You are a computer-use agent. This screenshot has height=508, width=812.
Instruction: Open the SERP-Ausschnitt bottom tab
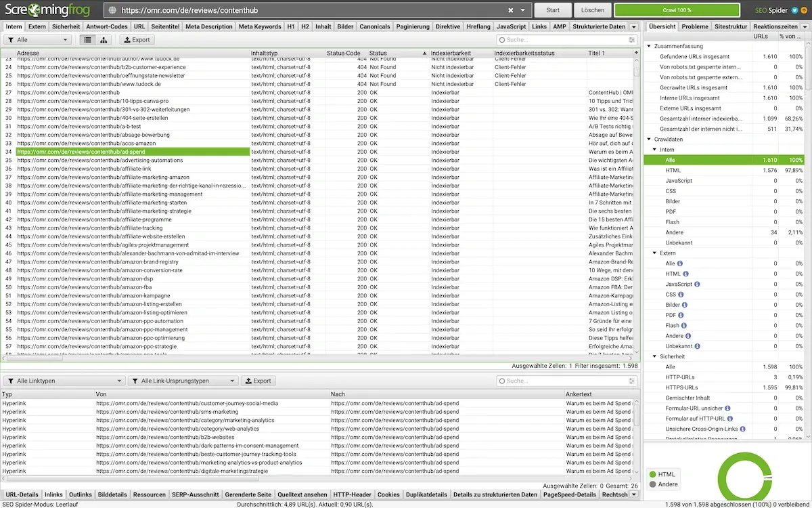point(194,495)
